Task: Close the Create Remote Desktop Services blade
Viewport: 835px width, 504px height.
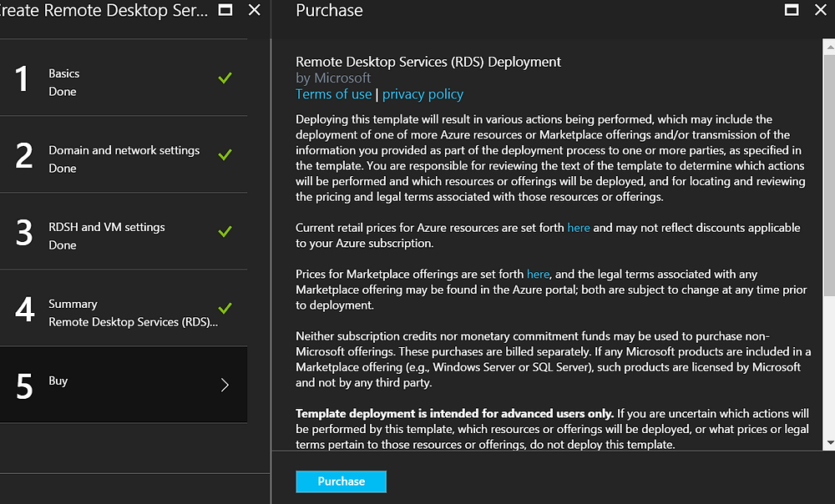Action: (x=255, y=10)
